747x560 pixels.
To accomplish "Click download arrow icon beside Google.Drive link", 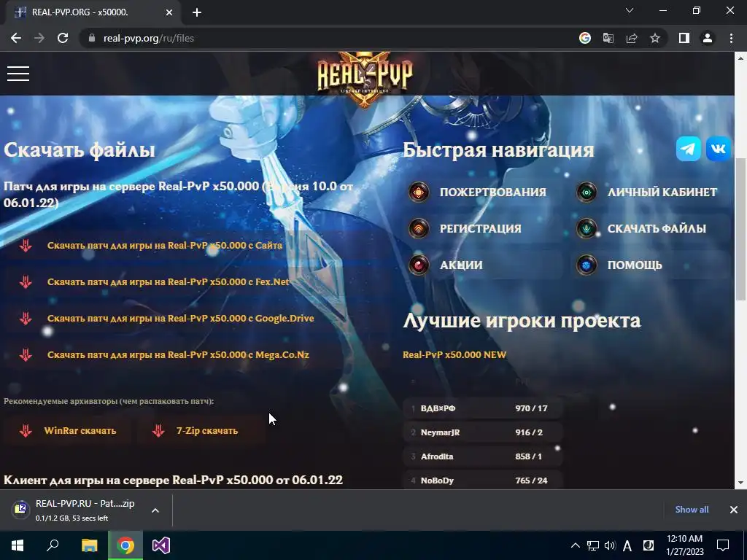I will pos(26,318).
